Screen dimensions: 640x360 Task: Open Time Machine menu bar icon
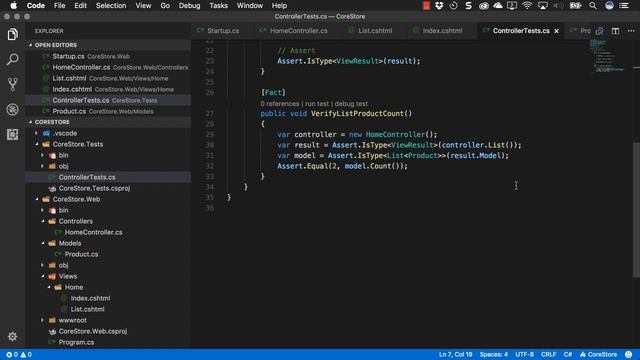[x=453, y=5]
